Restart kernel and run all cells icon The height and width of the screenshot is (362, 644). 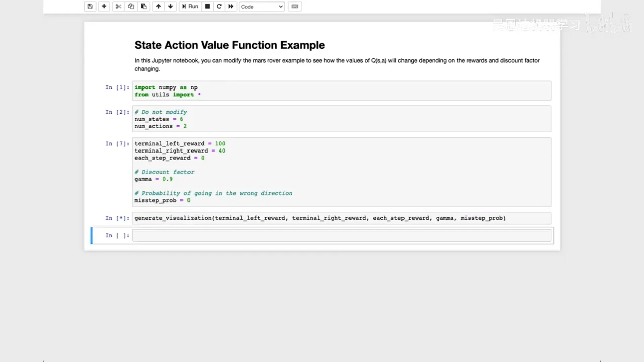pos(231,6)
